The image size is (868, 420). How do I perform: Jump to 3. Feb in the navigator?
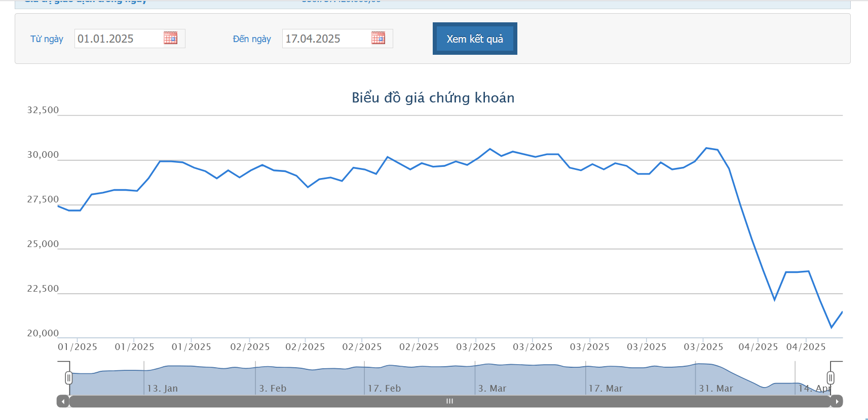coord(273,388)
